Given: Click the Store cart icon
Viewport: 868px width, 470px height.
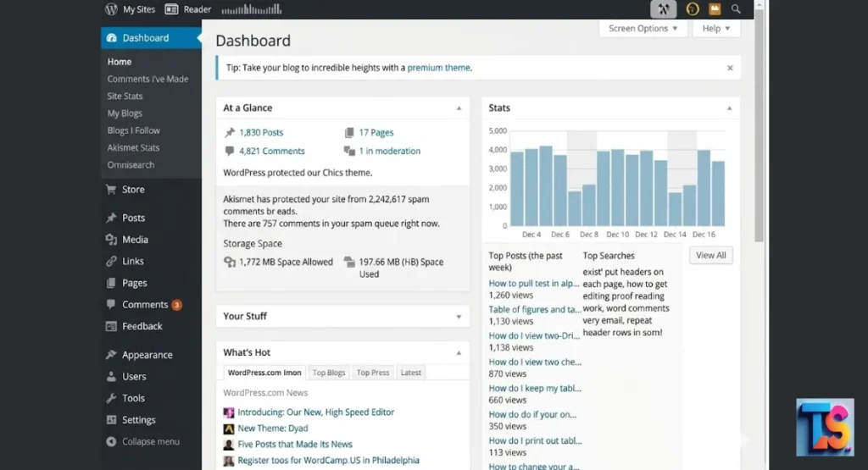Looking at the screenshot, I should [x=111, y=189].
